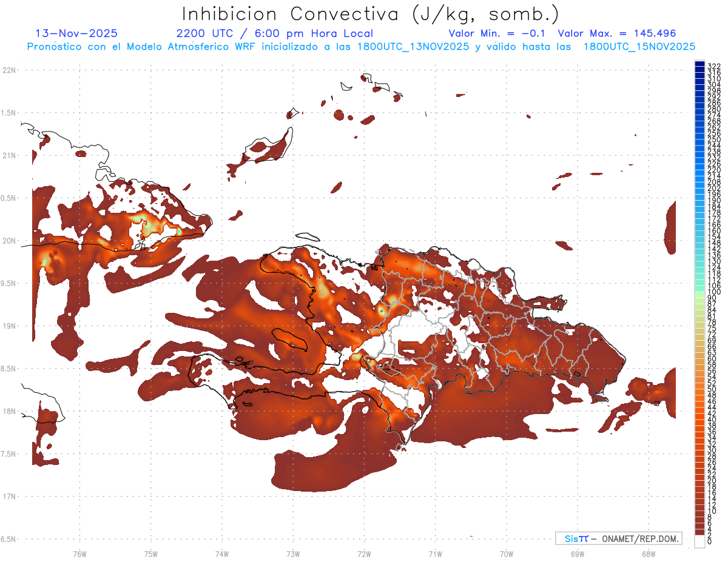Select the date text '13-Nov-2025'
This screenshot has height=562, width=728.
click(x=77, y=33)
